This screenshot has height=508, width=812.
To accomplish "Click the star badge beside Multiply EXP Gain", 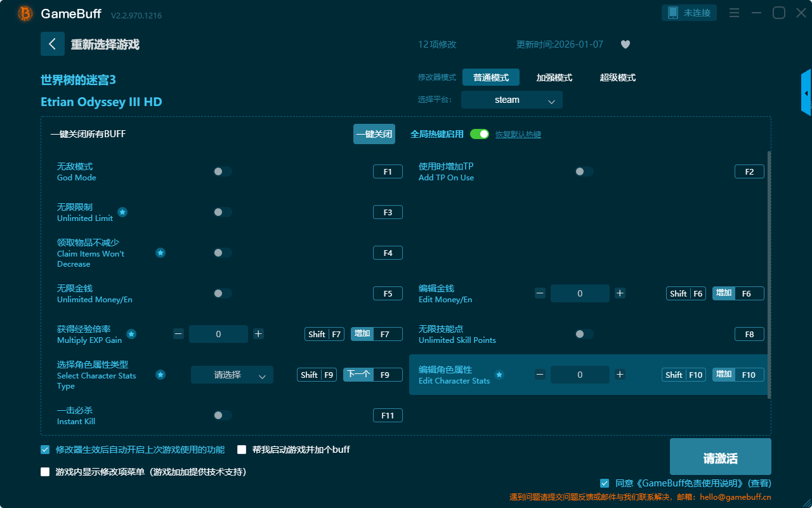I will click(131, 334).
